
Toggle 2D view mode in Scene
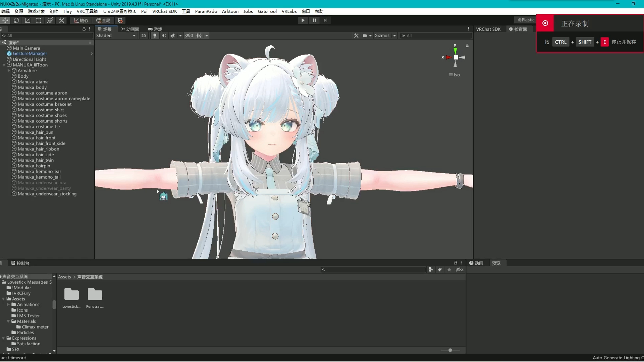tap(144, 36)
